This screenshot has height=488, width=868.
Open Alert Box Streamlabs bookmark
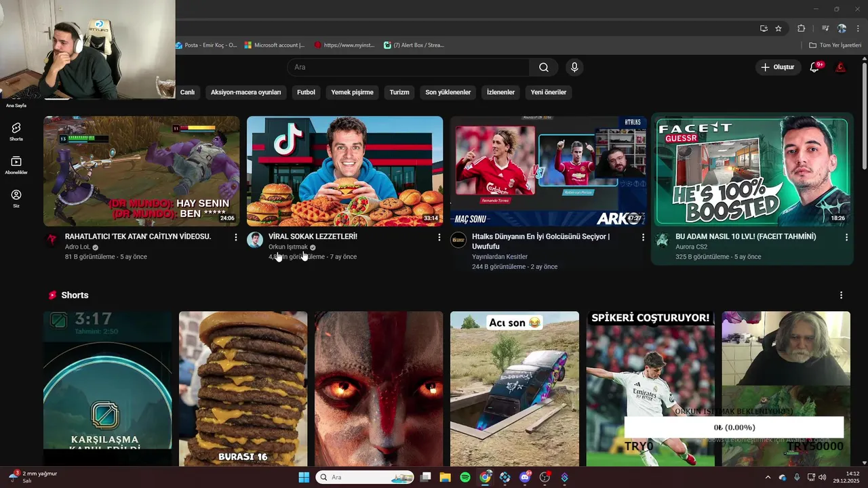click(x=414, y=45)
